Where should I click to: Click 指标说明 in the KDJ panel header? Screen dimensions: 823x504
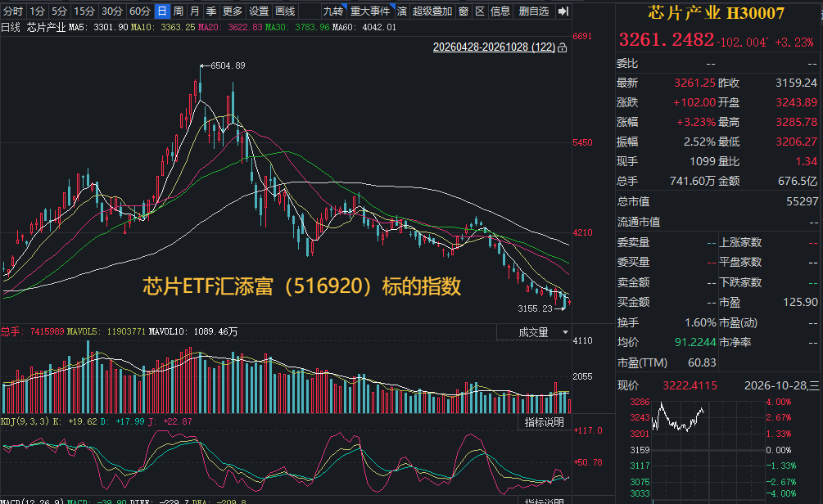click(545, 422)
